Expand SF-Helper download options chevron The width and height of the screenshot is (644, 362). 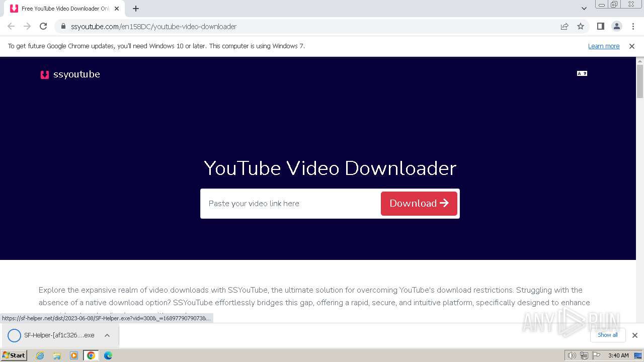107,335
